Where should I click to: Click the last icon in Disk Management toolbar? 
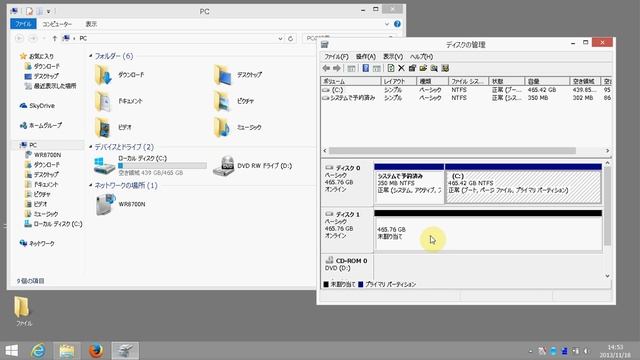445,68
